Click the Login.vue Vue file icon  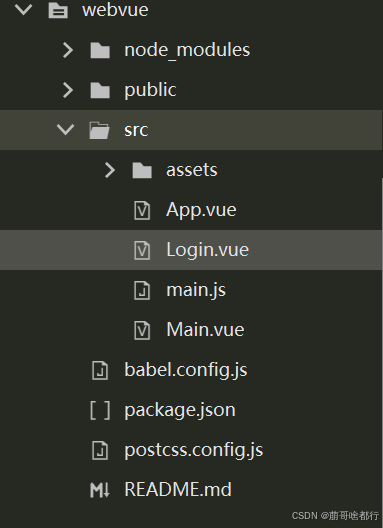click(142, 250)
